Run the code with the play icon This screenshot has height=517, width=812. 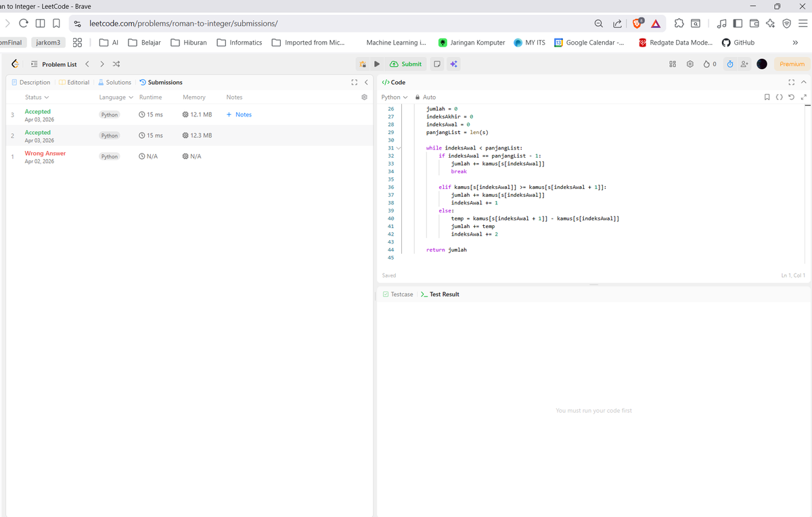[x=377, y=64]
